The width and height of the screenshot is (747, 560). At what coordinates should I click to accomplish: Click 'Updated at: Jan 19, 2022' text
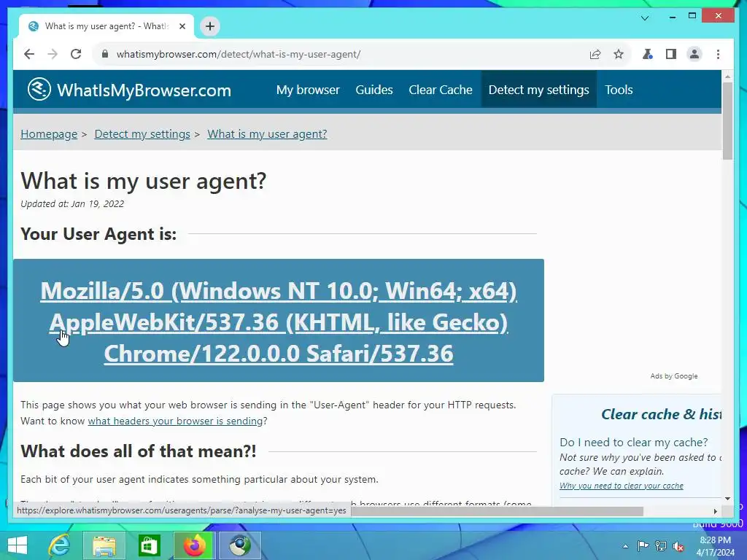pyautogui.click(x=72, y=204)
